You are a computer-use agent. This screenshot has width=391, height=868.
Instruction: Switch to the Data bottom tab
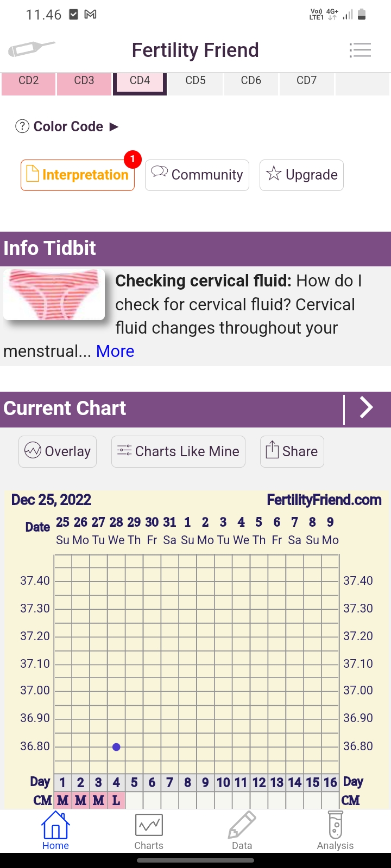(242, 831)
